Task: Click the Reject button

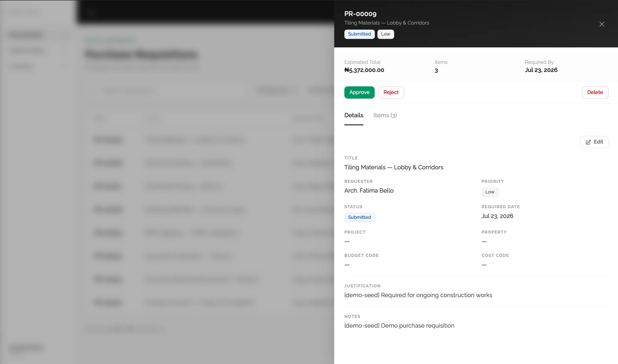Action: coord(391,92)
